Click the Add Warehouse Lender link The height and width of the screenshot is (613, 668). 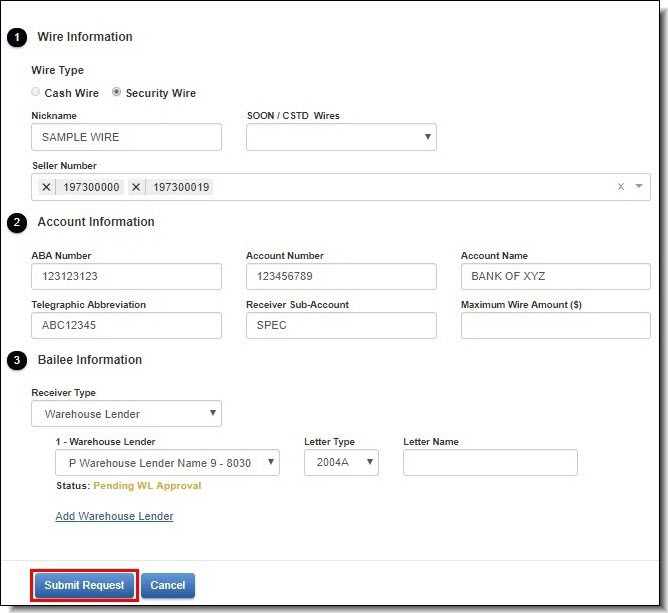pos(114,516)
